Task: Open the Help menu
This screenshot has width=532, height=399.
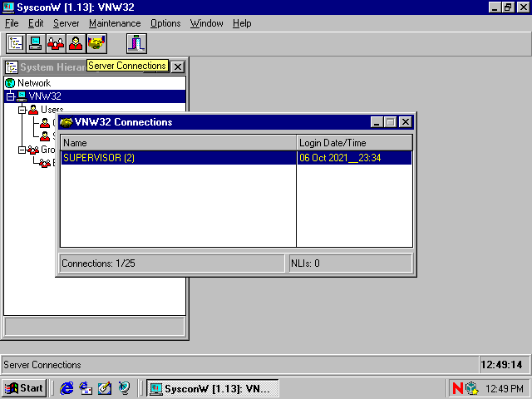Action: (242, 23)
